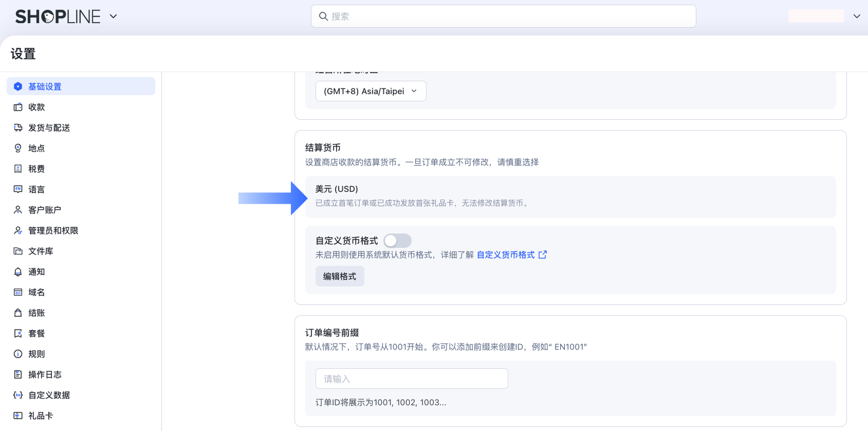Toggle the 自定义货币格式 switch
This screenshot has height=431, width=868.
tap(397, 241)
